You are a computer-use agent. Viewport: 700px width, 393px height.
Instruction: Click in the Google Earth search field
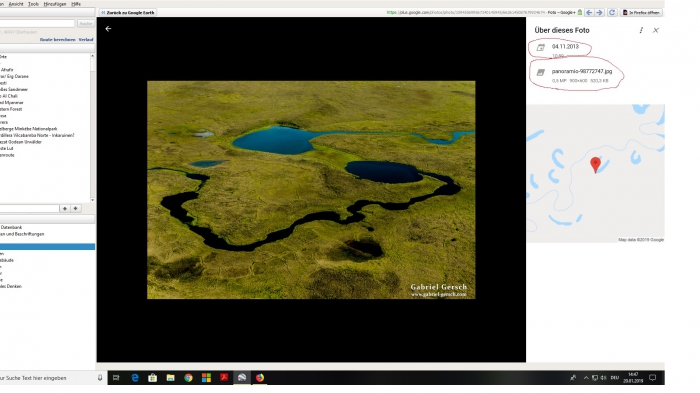[38, 23]
